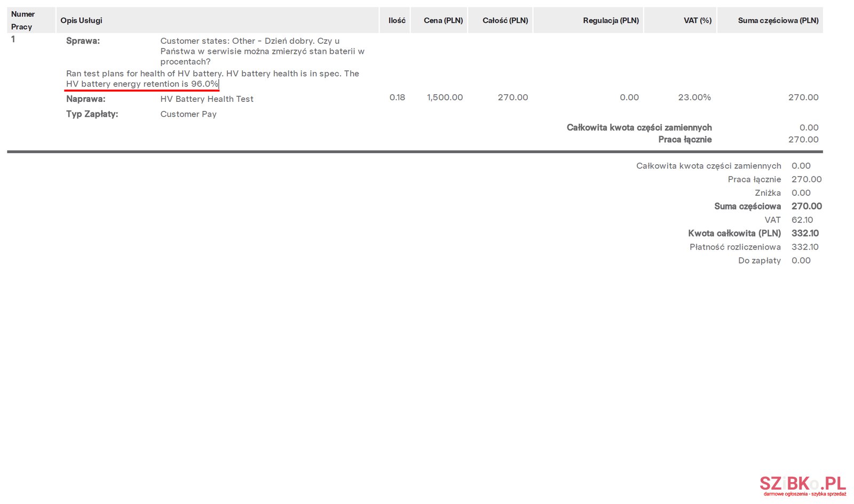Click the "Sprawa:" field label

coord(83,41)
